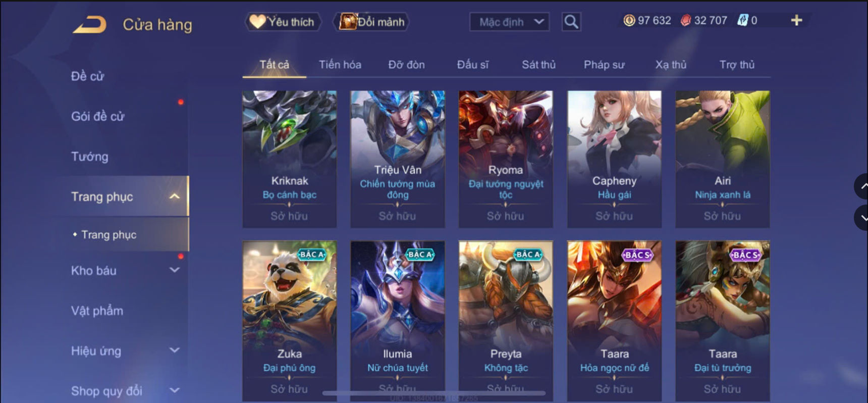Click the gold coin balance icon
This screenshot has height=403, width=868.
pos(629,20)
